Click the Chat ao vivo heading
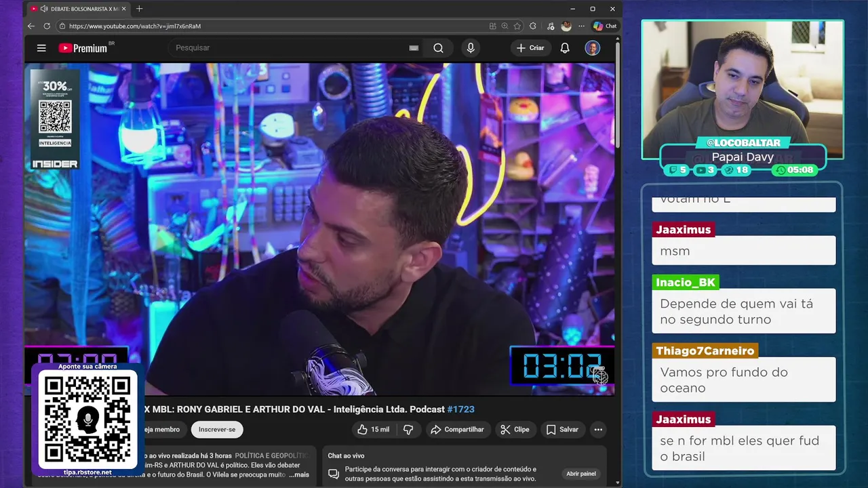The height and width of the screenshot is (488, 868). click(346, 456)
